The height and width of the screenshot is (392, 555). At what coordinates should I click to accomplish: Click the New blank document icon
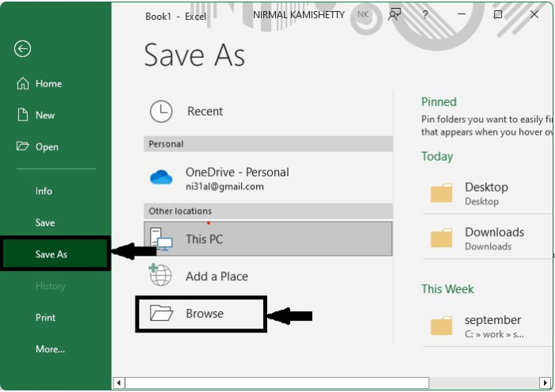pyautogui.click(x=23, y=115)
